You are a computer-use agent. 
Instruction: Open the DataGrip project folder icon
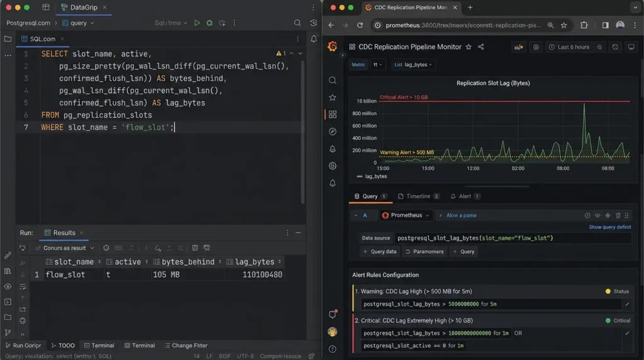[x=8, y=38]
